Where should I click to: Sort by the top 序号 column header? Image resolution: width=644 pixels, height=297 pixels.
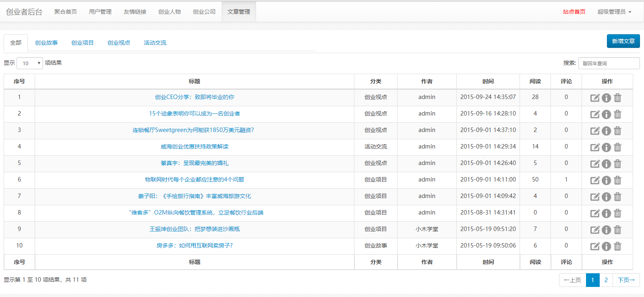pyautogui.click(x=19, y=81)
